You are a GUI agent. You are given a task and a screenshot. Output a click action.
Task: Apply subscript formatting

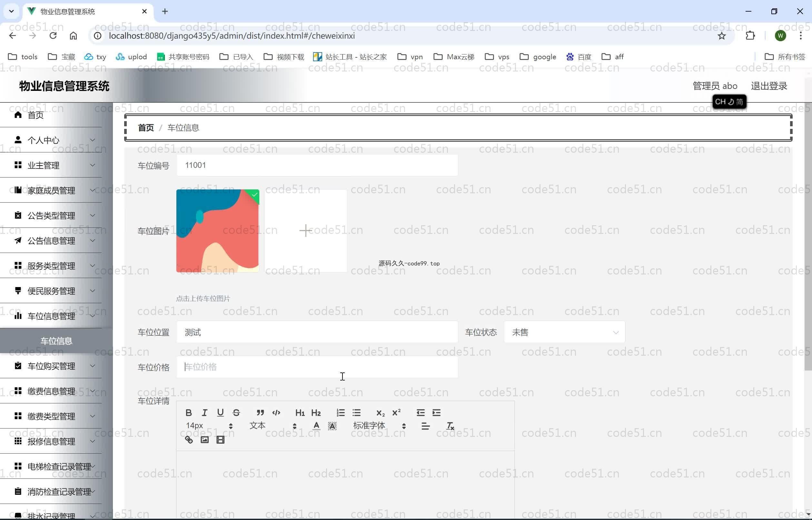381,413
